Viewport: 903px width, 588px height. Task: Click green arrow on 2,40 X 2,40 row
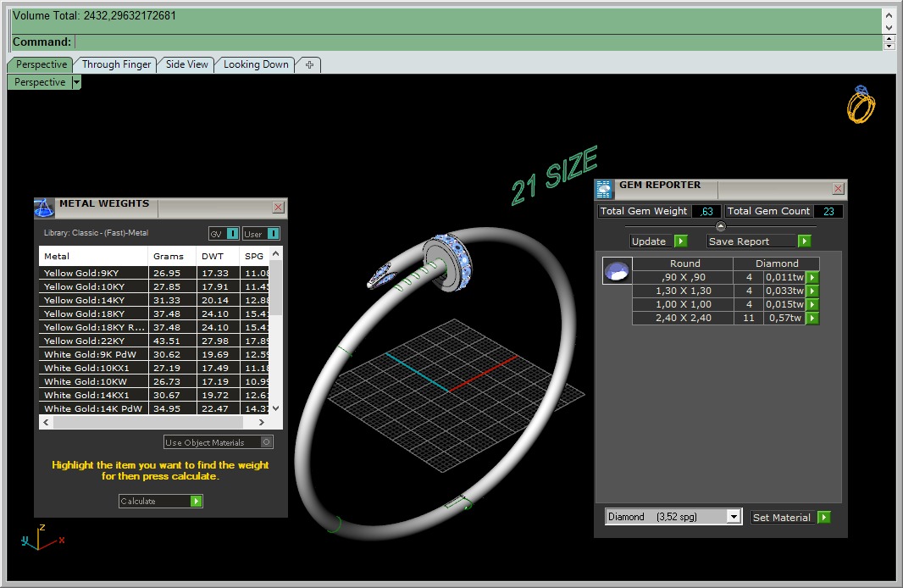(x=812, y=318)
